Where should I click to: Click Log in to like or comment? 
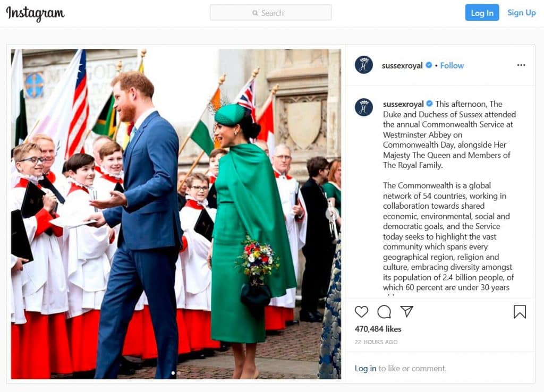[365, 369]
